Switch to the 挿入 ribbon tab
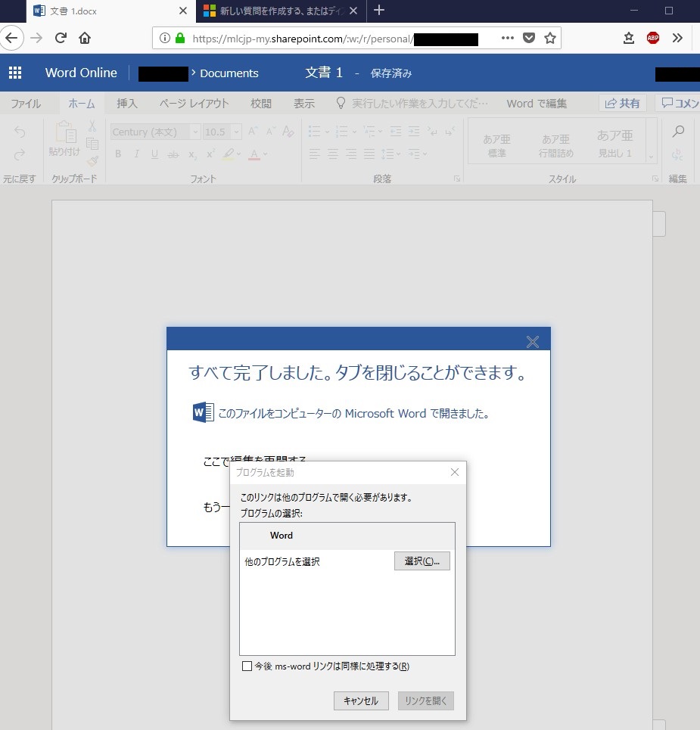This screenshot has height=730, width=700. [x=126, y=104]
